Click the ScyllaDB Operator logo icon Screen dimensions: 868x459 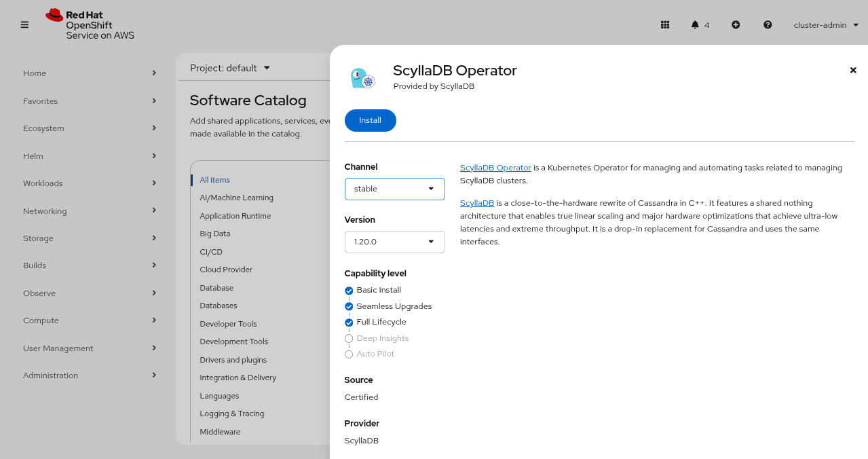[362, 79]
